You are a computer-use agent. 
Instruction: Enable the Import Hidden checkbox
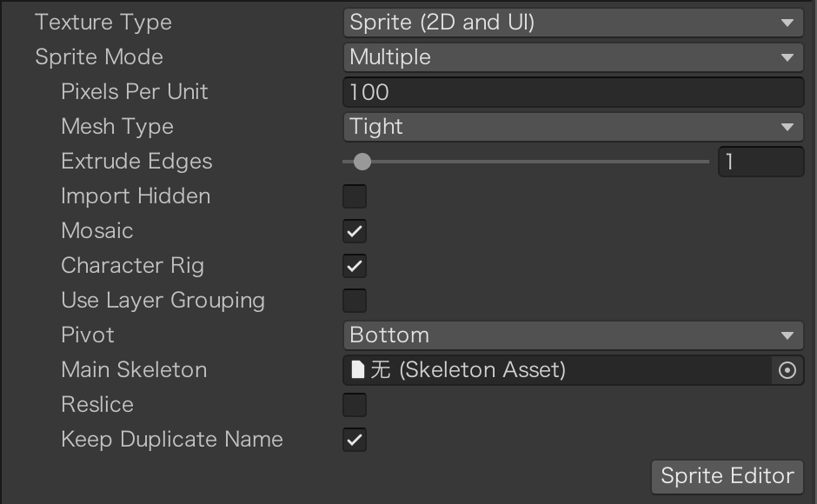click(355, 196)
